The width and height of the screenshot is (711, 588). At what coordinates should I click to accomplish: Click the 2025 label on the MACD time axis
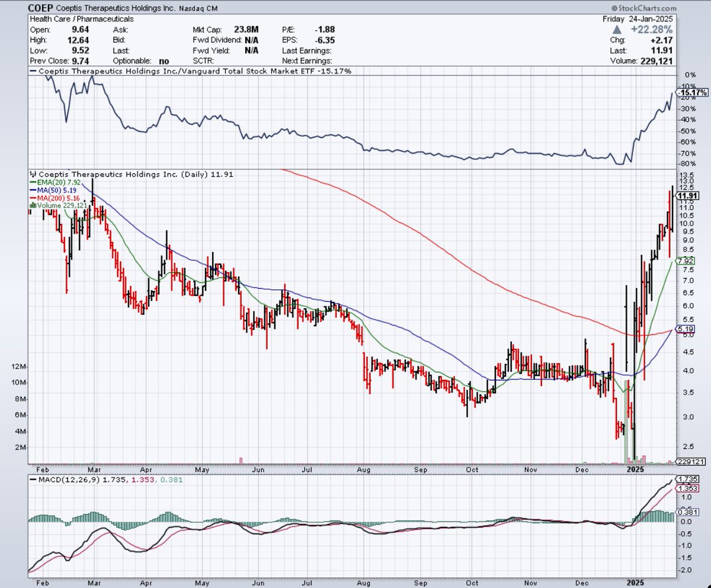pyautogui.click(x=636, y=582)
